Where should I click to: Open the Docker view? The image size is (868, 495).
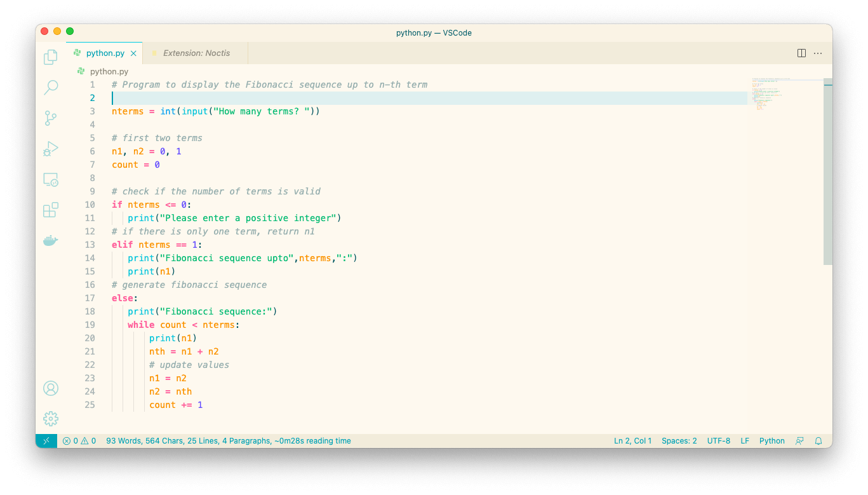tap(51, 241)
